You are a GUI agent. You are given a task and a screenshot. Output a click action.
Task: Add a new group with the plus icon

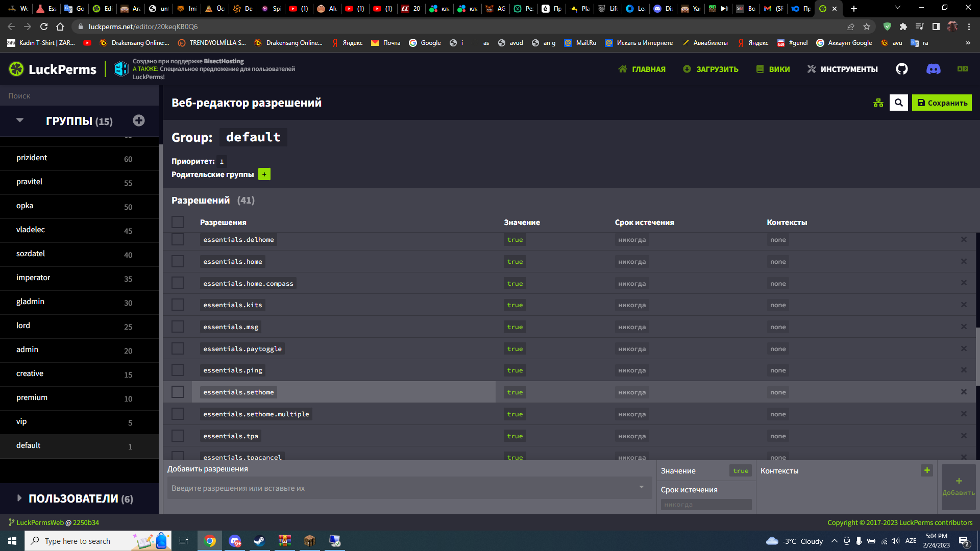pyautogui.click(x=139, y=120)
